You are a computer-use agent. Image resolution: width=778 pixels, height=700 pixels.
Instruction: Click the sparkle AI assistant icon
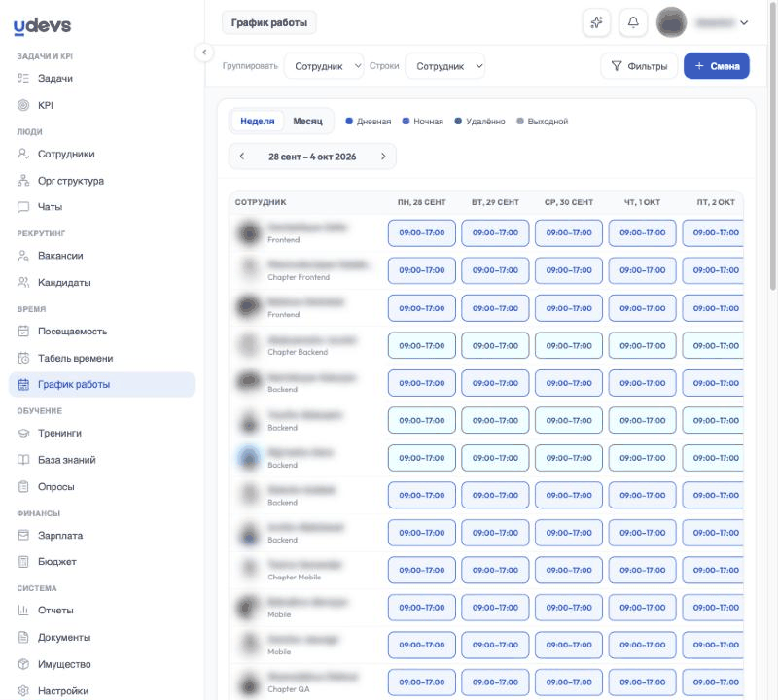tap(596, 22)
